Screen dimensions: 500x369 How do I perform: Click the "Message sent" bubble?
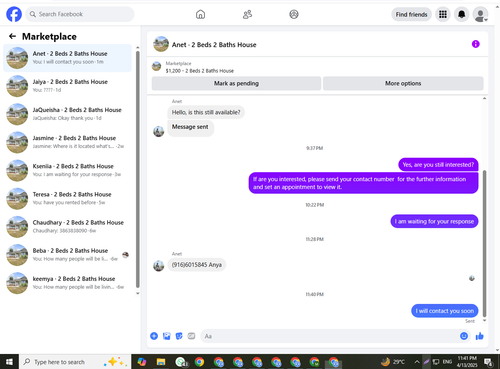190,127
